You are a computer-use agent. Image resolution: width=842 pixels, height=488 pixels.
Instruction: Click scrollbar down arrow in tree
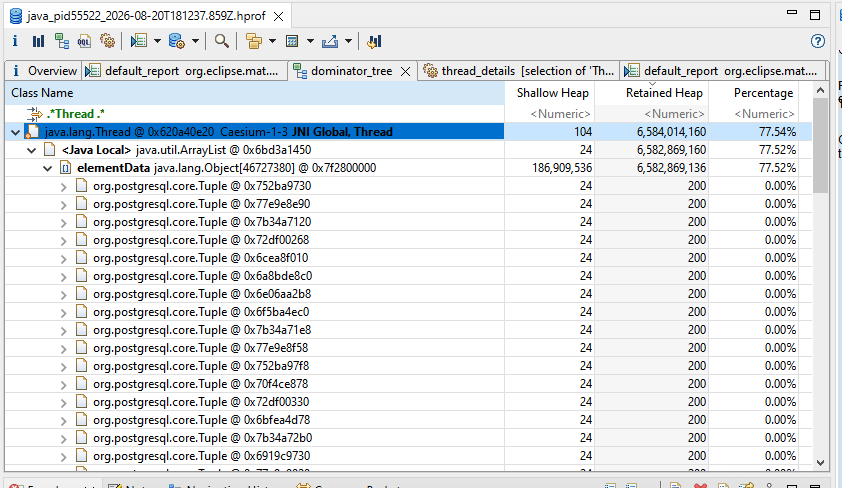pos(820,462)
